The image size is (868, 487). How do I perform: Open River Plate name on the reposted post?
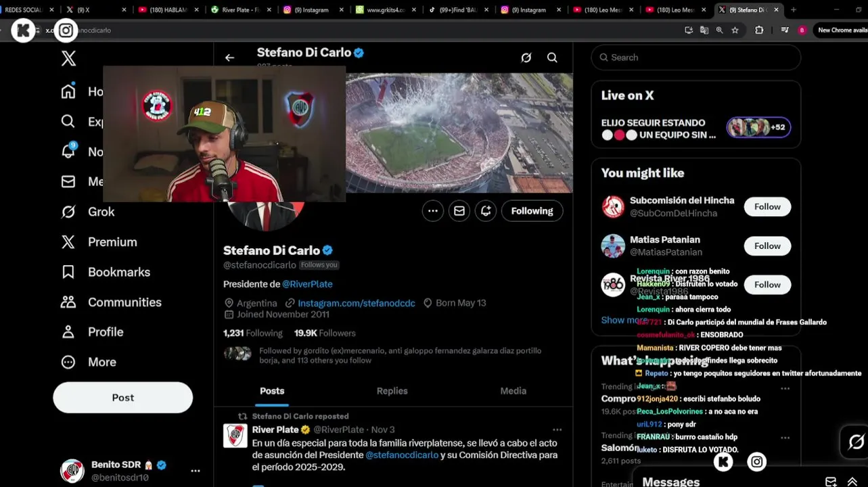[x=275, y=430]
